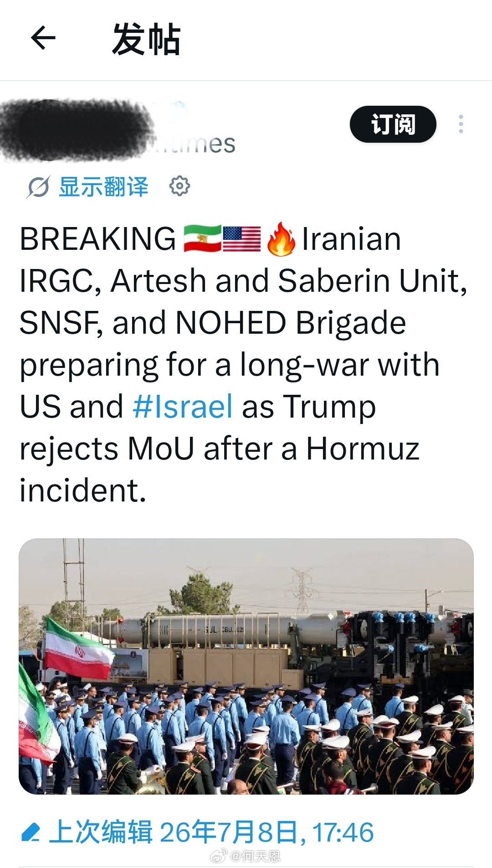This screenshot has width=492, height=868.
Task: Tap the Grok translate slash icon
Action: 38,187
